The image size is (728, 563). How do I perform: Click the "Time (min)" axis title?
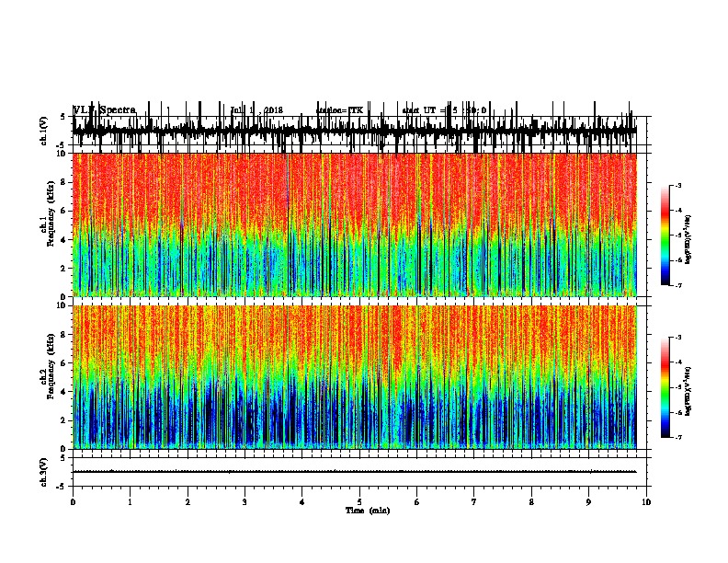pyautogui.click(x=368, y=511)
